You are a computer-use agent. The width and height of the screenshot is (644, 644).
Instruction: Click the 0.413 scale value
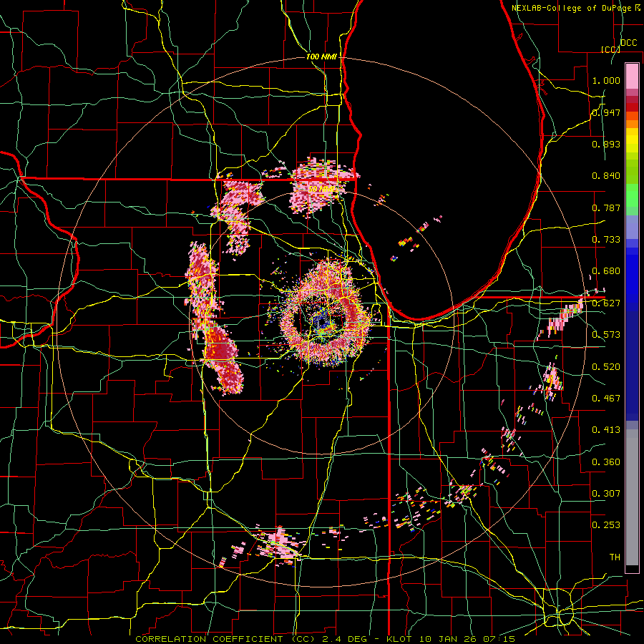[x=606, y=430]
